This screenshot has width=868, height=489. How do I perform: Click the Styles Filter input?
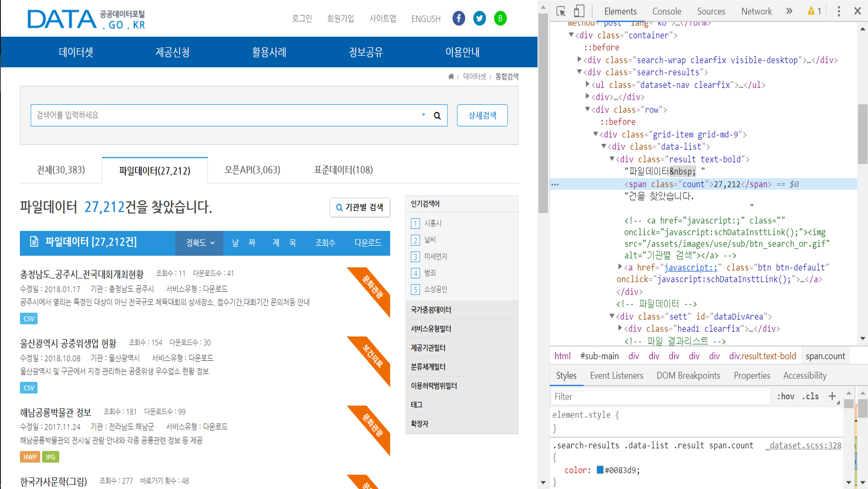(x=660, y=397)
